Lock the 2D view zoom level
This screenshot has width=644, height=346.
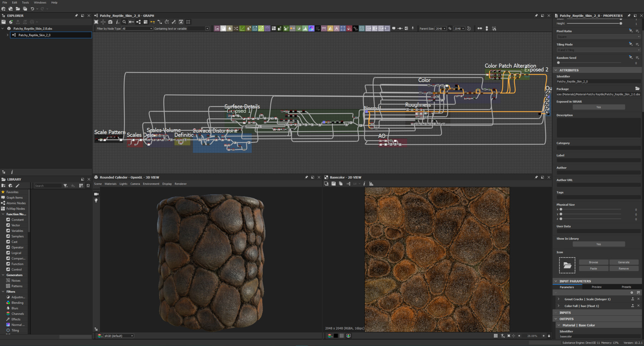[549, 336]
